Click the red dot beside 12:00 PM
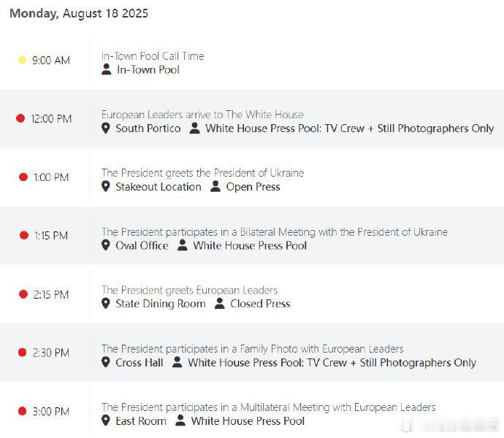504x438 pixels. click(x=20, y=118)
